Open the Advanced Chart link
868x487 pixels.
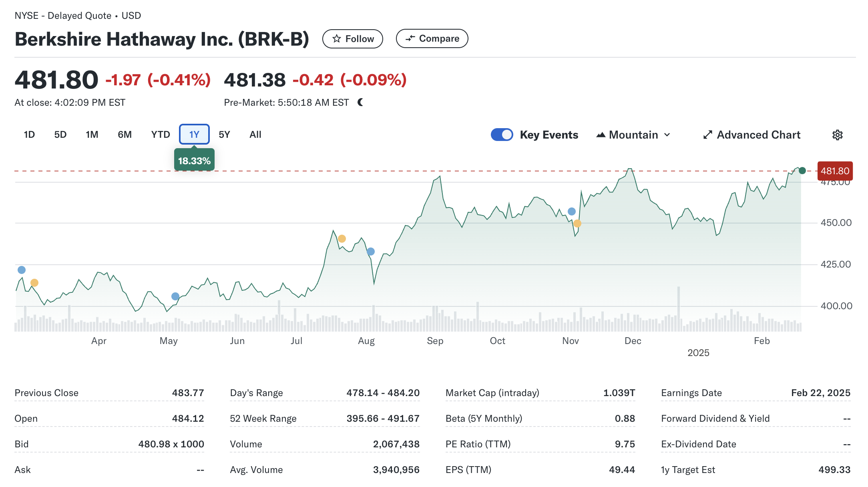pyautogui.click(x=758, y=135)
